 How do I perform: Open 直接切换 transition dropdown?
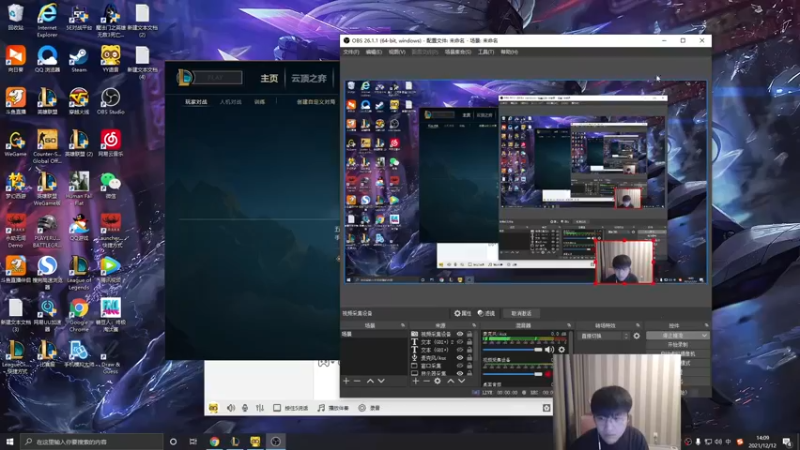(604, 336)
